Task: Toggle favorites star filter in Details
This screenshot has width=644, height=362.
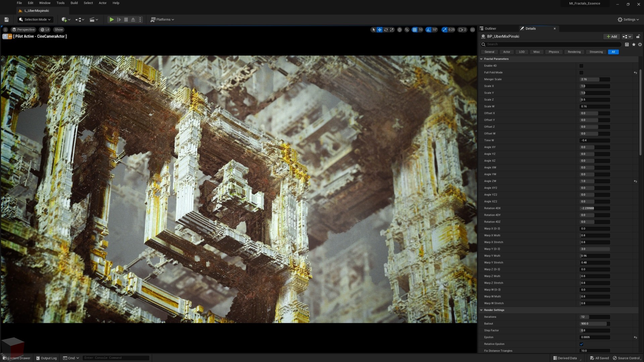Action: coord(634,44)
